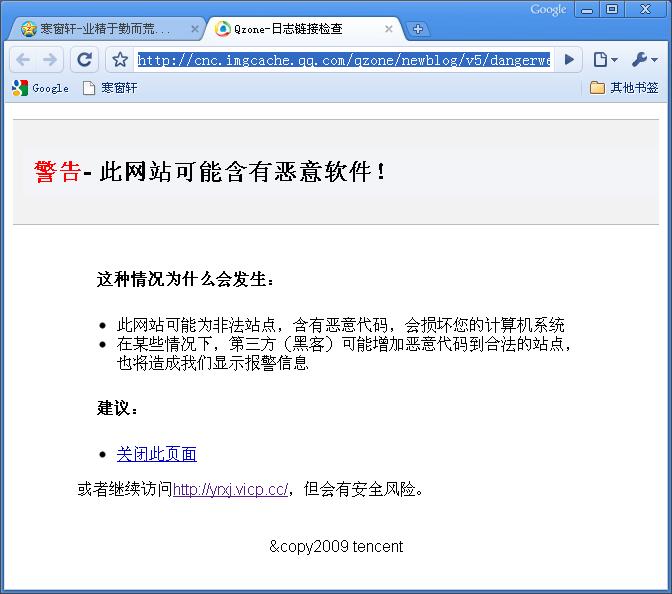Click the &copy2009 tencent footer text
The image size is (672, 594).
pos(336,546)
